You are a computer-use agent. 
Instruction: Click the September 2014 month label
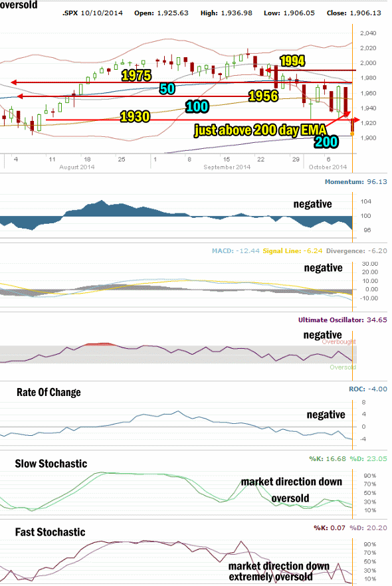coord(227,167)
